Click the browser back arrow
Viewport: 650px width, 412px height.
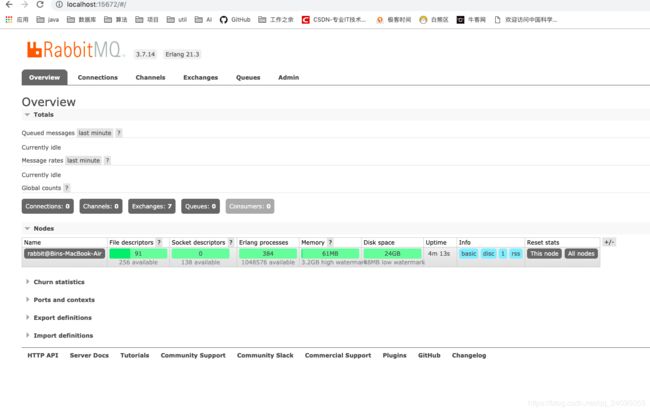click(9, 5)
